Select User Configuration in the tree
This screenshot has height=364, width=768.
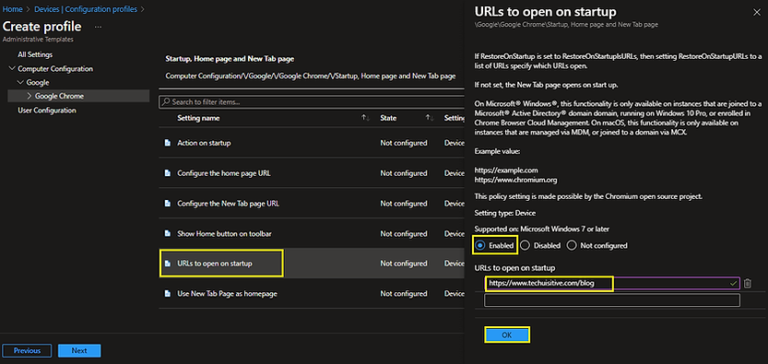pos(47,110)
